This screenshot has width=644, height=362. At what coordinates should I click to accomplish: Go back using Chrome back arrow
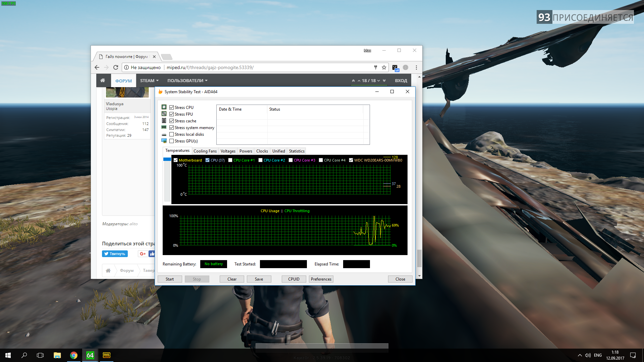pyautogui.click(x=97, y=67)
